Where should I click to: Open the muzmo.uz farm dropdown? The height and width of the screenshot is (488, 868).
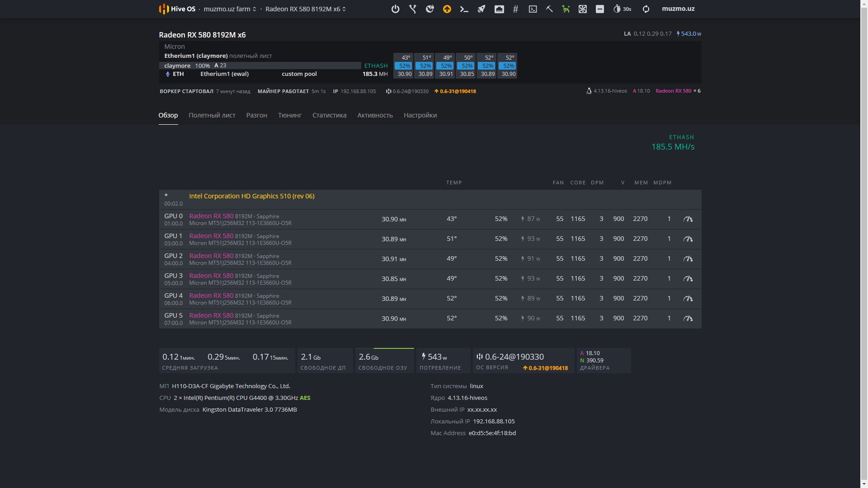click(x=230, y=9)
